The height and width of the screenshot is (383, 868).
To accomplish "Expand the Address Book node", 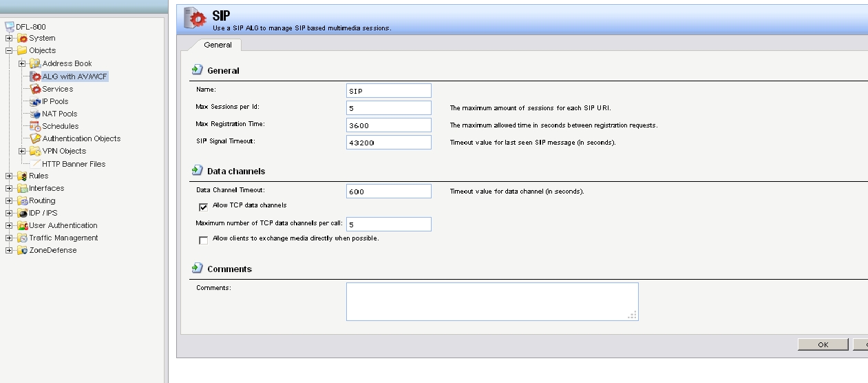I will (x=22, y=63).
